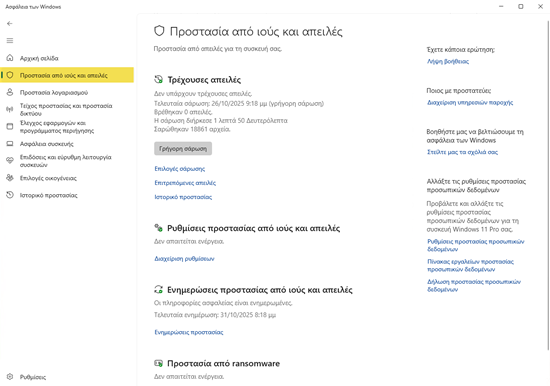Click Στείλτε μας τα σχόλιά σας link
The height and width of the screenshot is (386, 550).
462,152
